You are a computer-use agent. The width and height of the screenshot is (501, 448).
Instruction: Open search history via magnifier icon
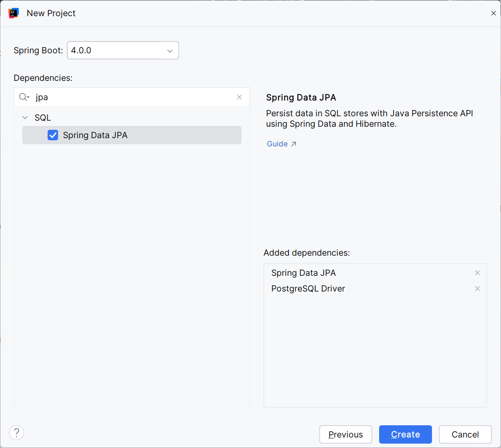pyautogui.click(x=24, y=97)
